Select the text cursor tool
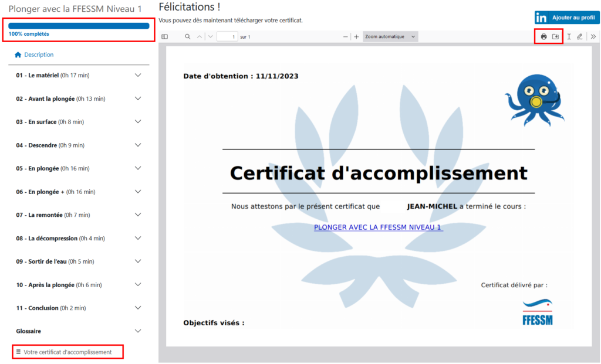The image size is (601, 364). click(x=569, y=37)
